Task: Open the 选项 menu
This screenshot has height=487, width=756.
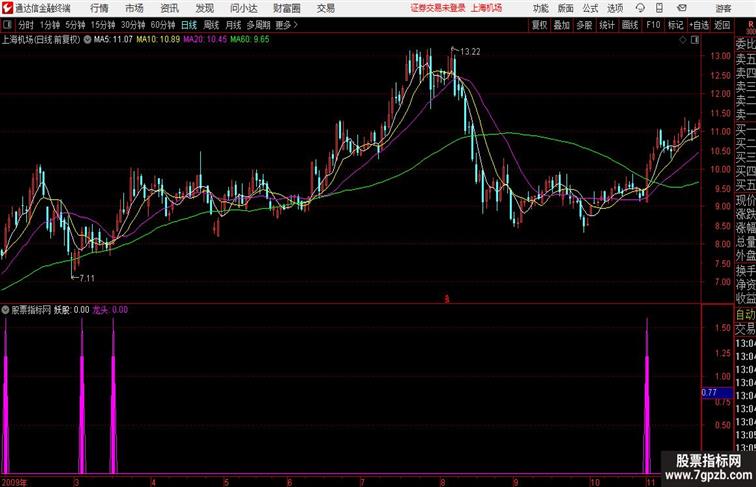Action: click(x=615, y=8)
